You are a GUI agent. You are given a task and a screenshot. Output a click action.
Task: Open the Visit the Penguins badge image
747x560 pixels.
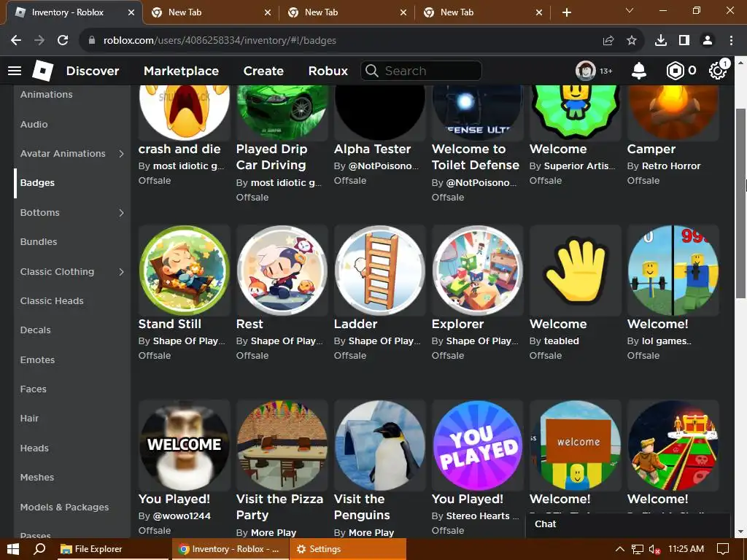point(379,446)
